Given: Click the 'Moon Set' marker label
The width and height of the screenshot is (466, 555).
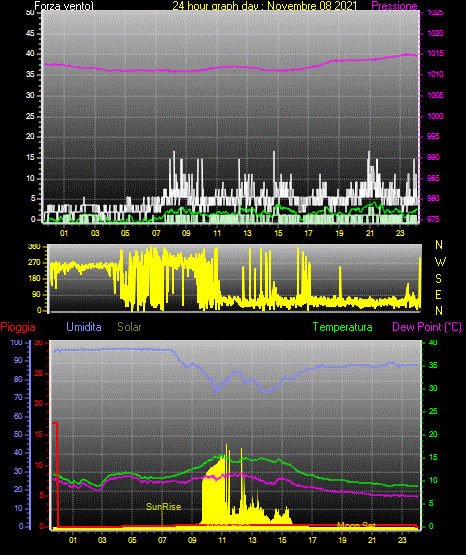Looking at the screenshot, I should pyautogui.click(x=356, y=525).
